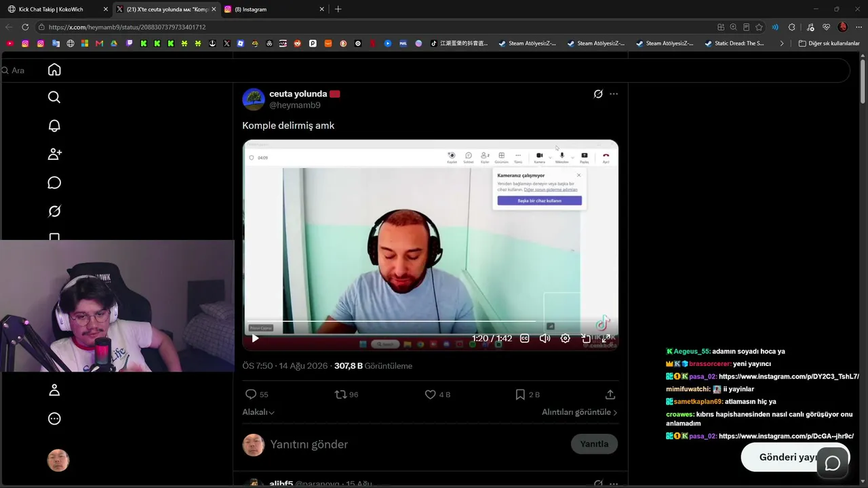Reload the page
Viewport: 868px width, 488px height.
click(x=25, y=27)
